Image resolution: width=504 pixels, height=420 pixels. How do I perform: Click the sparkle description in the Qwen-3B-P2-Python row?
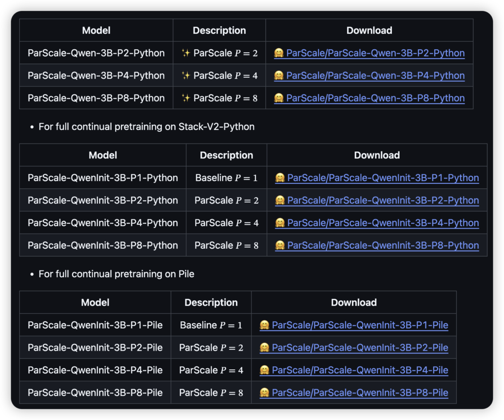click(220, 53)
